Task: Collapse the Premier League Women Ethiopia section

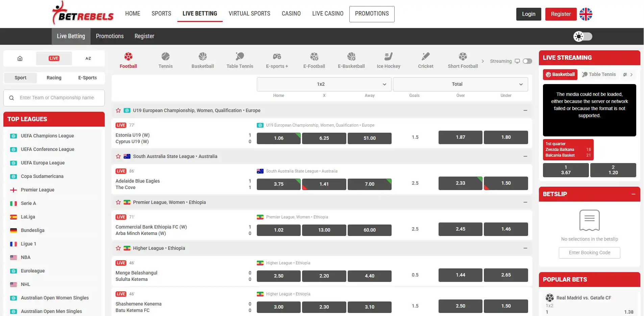Action: tap(525, 202)
